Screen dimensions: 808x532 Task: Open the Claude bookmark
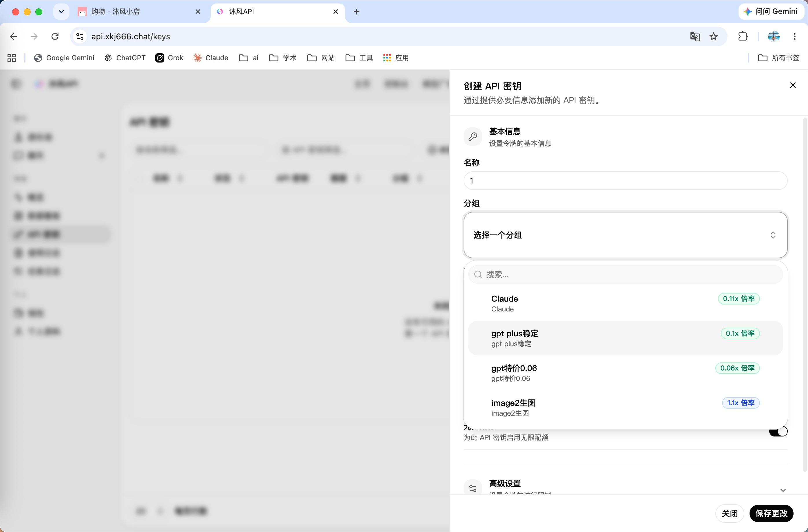click(211, 58)
